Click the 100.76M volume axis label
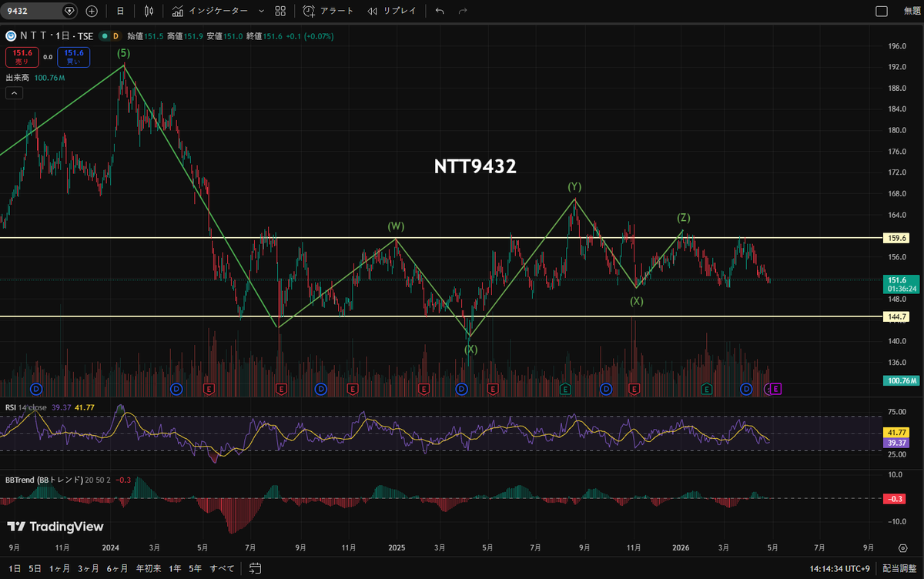The height and width of the screenshot is (579, 924). click(901, 380)
